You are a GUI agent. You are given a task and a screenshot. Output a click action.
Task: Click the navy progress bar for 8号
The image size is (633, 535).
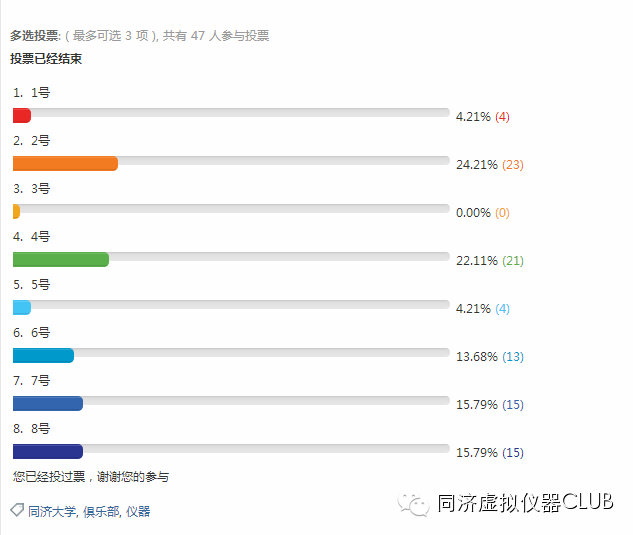coord(48,451)
